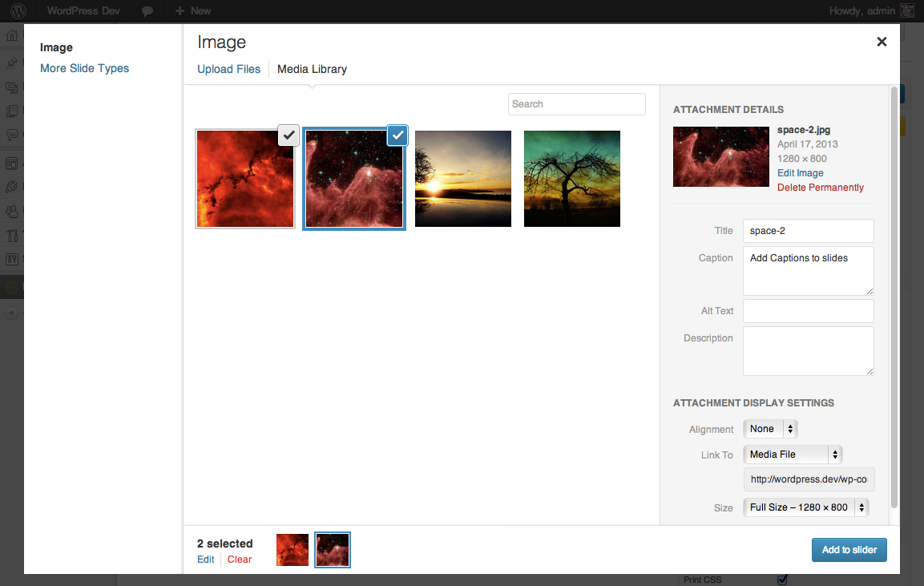
Task: Click the admin avatar icon at top right
Action: [906, 11]
